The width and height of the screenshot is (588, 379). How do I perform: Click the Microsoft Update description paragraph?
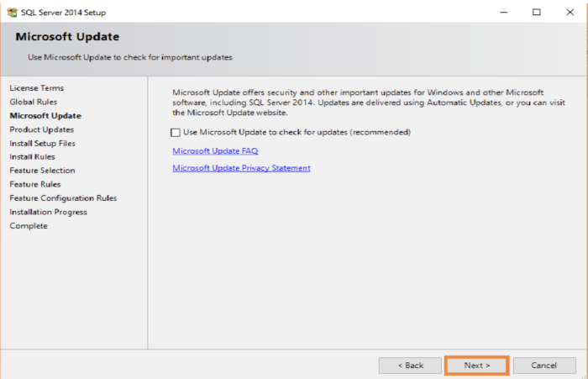[x=369, y=103]
